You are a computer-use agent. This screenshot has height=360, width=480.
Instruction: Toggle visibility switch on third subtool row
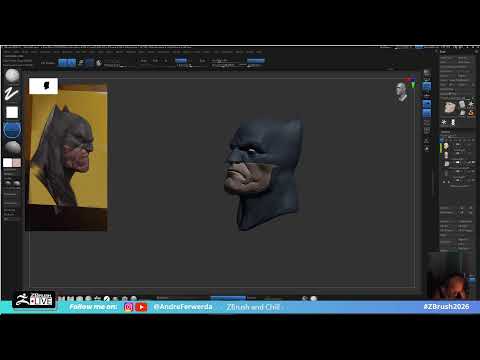(x=458, y=163)
